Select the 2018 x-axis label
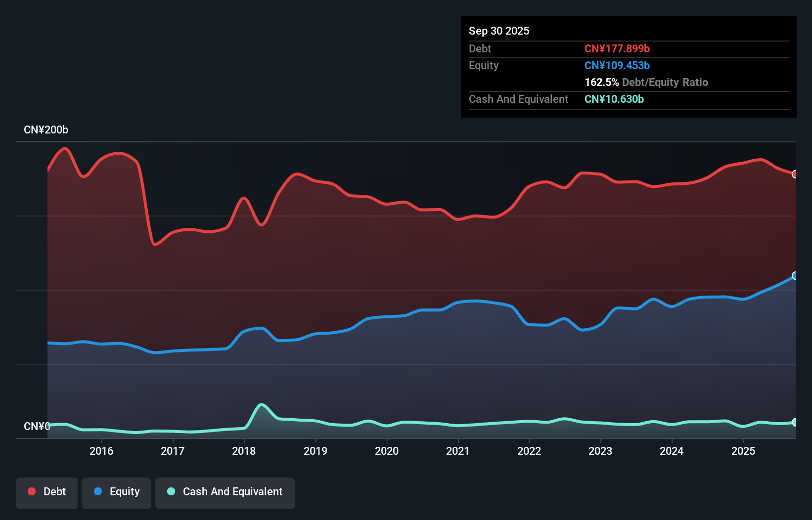The width and height of the screenshot is (812, 520). point(244,451)
